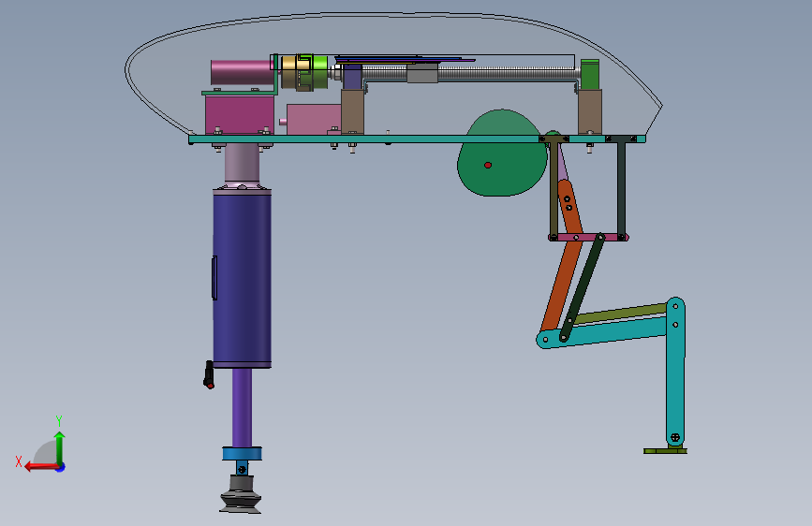Select the smaller pink block beside the gearbox
Image resolution: width=812 pixels, height=526 pixels.
click(x=314, y=119)
